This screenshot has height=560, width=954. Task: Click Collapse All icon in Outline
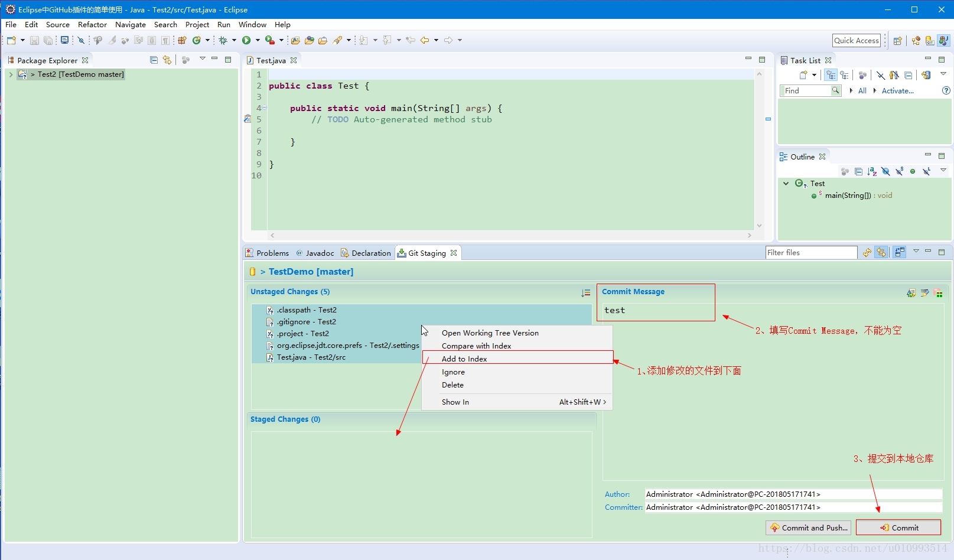coord(858,171)
